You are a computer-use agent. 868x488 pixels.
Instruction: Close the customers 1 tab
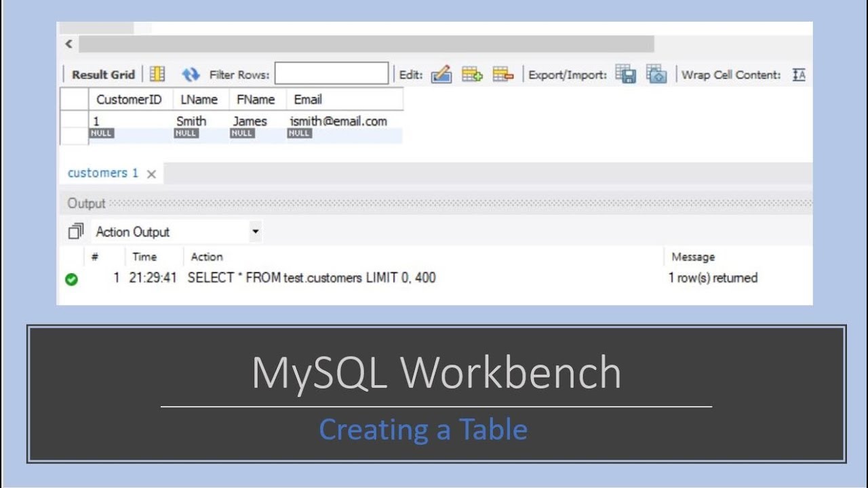151,174
